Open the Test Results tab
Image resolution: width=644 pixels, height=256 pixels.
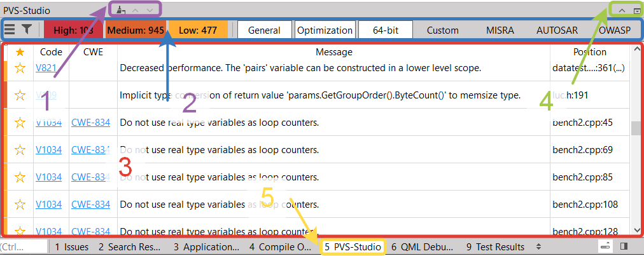pos(495,246)
